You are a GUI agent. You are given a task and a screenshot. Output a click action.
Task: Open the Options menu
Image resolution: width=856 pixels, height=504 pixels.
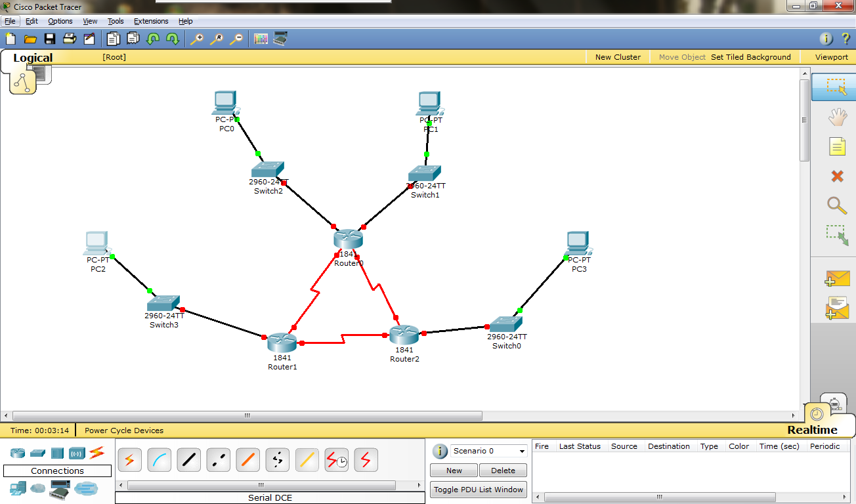click(x=60, y=21)
